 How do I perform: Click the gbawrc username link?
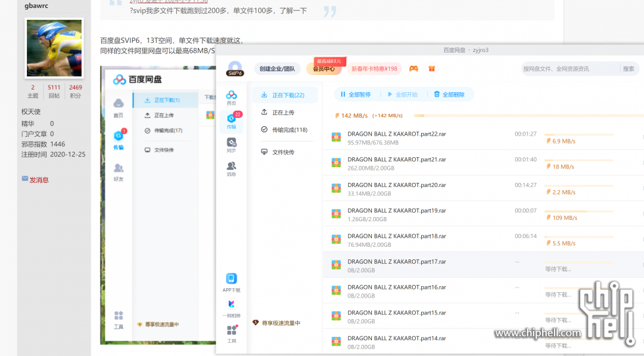tap(36, 6)
